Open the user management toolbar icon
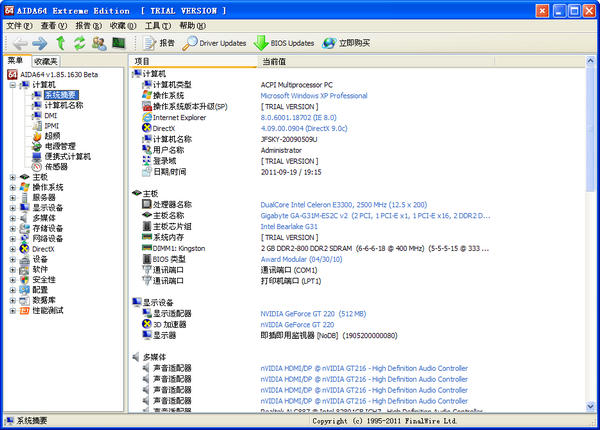 click(99, 43)
